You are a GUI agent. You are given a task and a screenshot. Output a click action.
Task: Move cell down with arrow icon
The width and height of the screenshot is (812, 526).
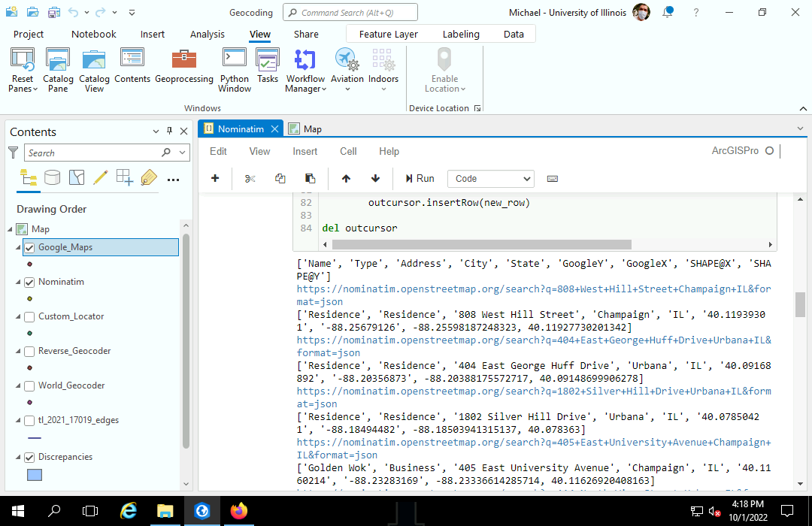[x=375, y=178]
